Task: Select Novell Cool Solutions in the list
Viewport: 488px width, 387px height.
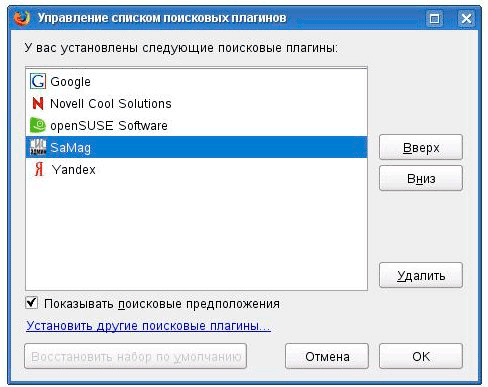Action: 196,104
